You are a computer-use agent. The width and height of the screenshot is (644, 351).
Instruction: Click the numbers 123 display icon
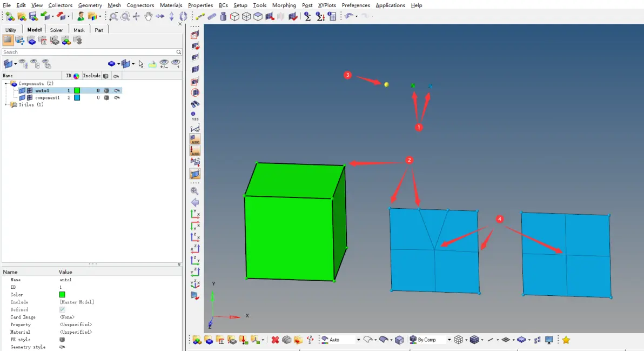tap(194, 116)
